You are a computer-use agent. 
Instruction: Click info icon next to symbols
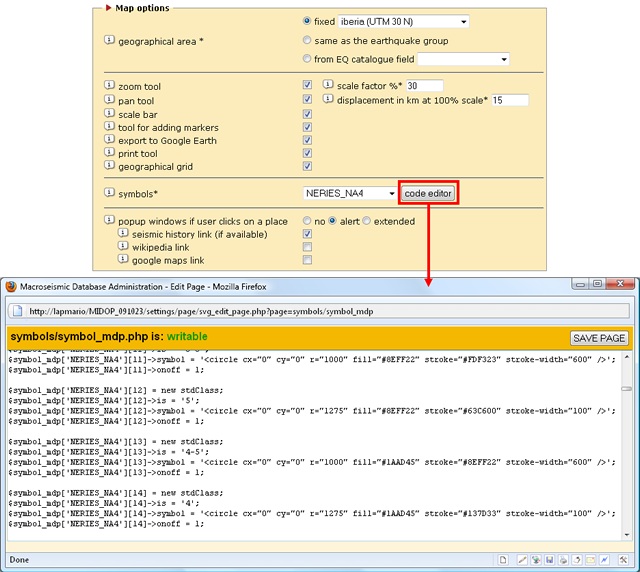110,191
